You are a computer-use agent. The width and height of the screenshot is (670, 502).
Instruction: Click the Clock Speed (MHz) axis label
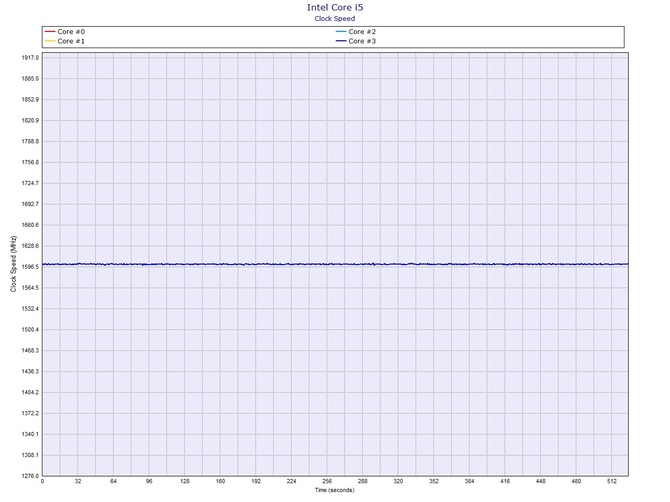coord(14,264)
